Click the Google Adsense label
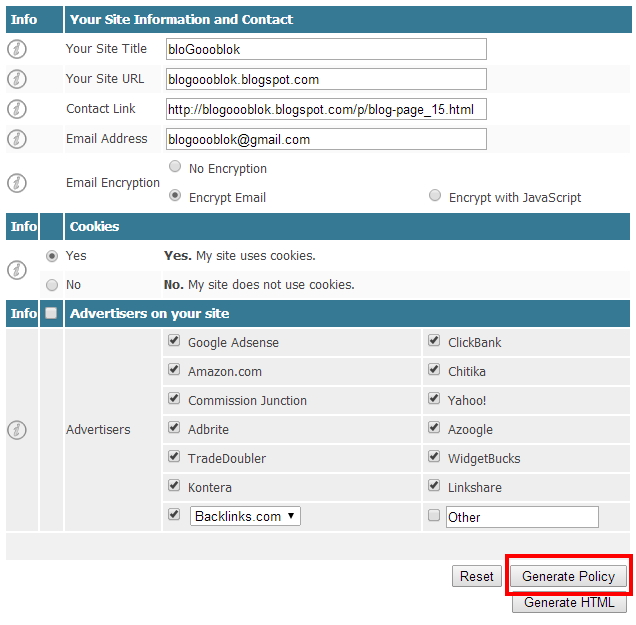This screenshot has width=636, height=625. tap(233, 343)
